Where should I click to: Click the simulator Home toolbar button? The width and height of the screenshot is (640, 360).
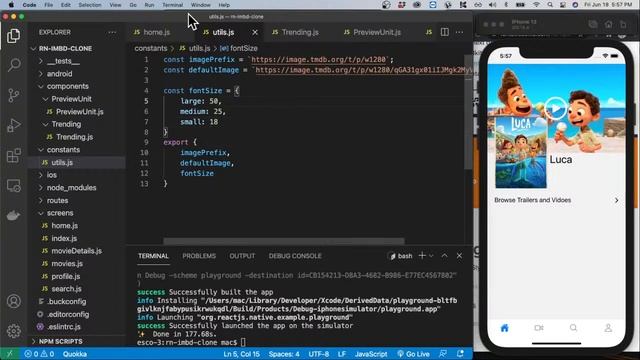tap(608, 24)
